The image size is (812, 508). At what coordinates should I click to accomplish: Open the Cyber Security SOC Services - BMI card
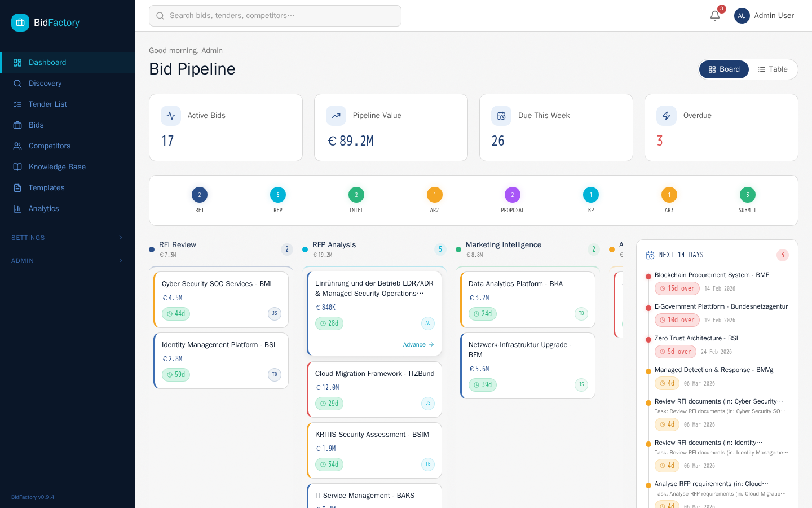[221, 300]
